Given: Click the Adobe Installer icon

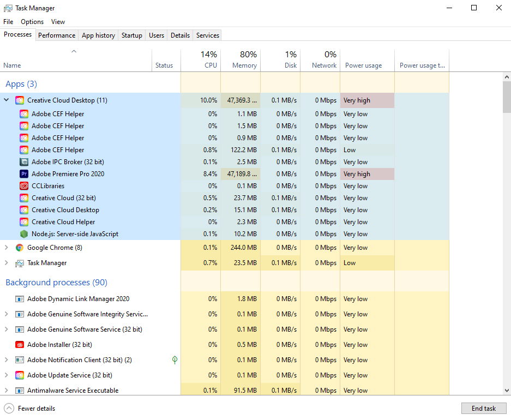Looking at the screenshot, I should click(x=20, y=344).
